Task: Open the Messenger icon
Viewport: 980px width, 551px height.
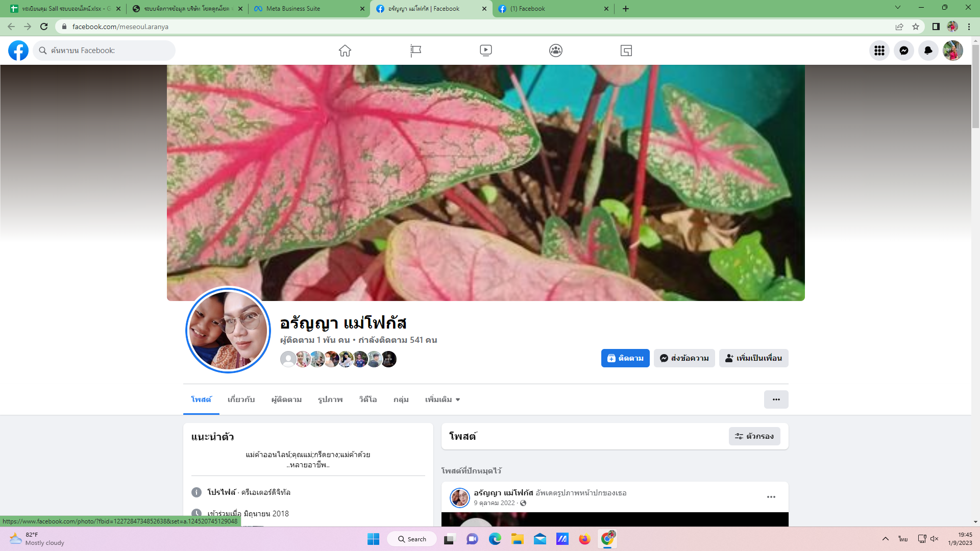Action: [x=903, y=51]
